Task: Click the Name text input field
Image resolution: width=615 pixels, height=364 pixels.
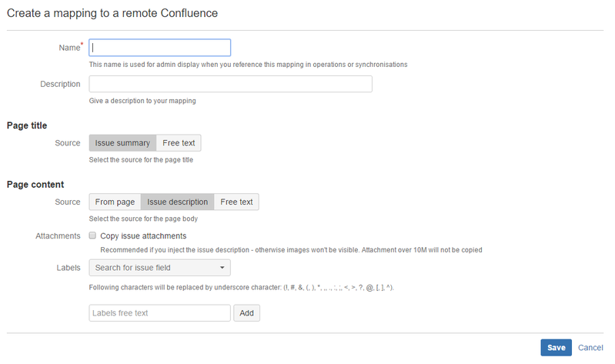Action: pos(160,48)
